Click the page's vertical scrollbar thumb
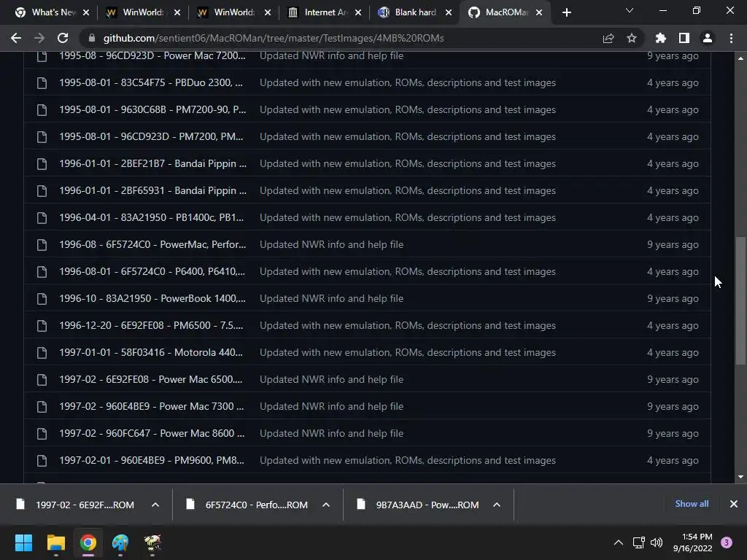 click(740, 301)
